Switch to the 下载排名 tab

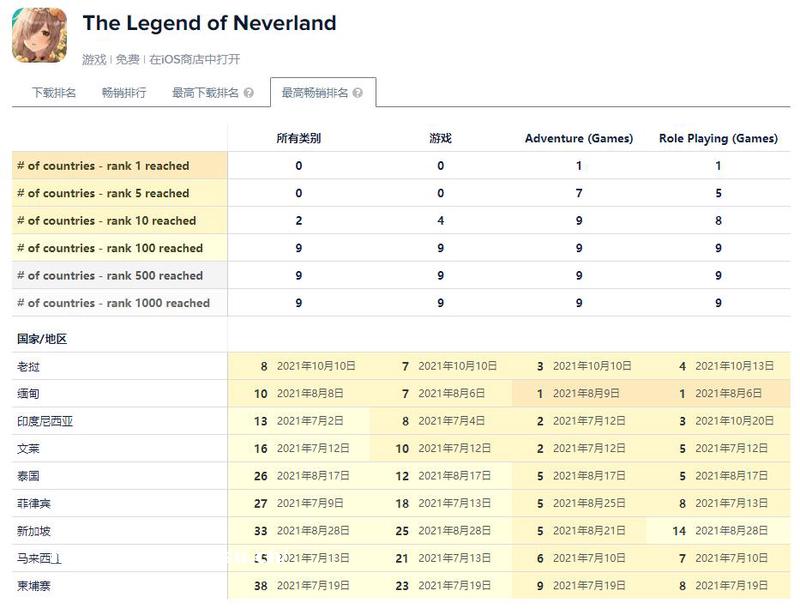tap(54, 93)
